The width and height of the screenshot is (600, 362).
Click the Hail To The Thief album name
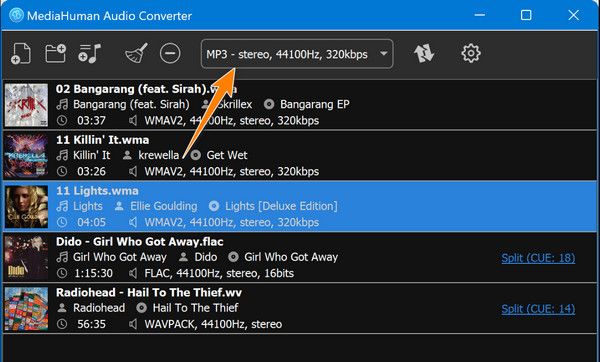195,308
